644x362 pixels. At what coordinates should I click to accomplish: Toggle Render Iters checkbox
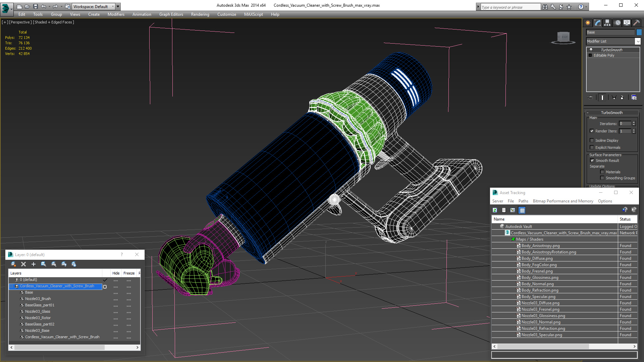(592, 131)
